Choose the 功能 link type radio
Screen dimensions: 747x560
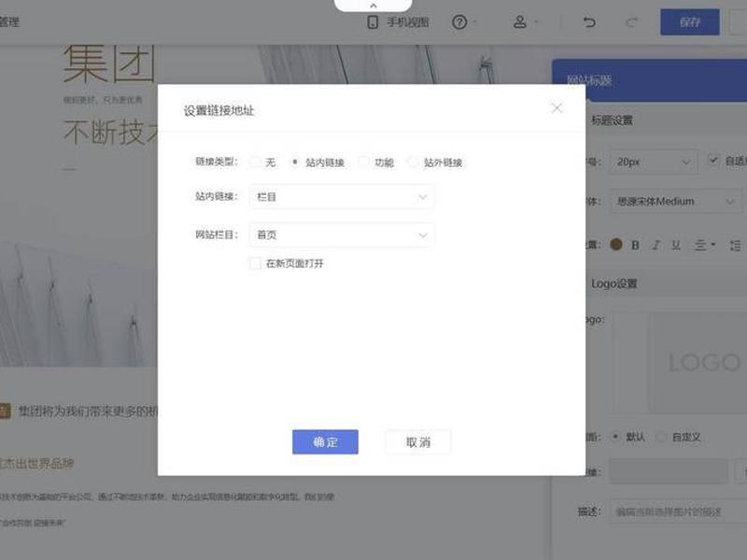click(x=363, y=162)
